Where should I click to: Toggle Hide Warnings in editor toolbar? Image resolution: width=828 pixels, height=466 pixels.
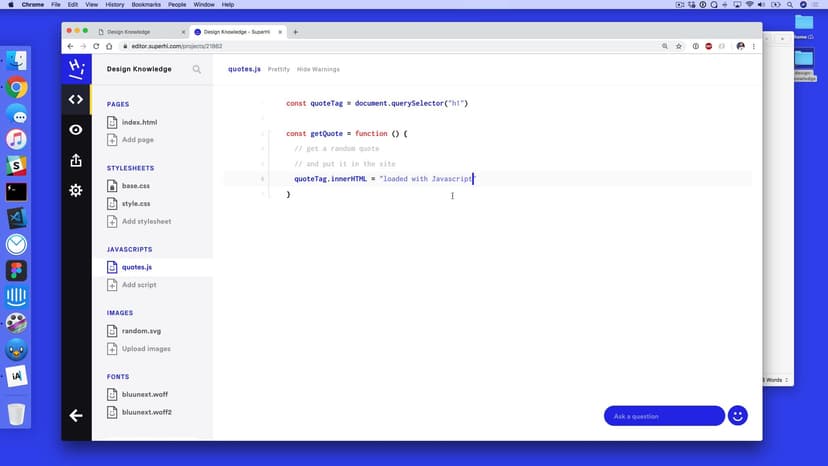pos(318,70)
